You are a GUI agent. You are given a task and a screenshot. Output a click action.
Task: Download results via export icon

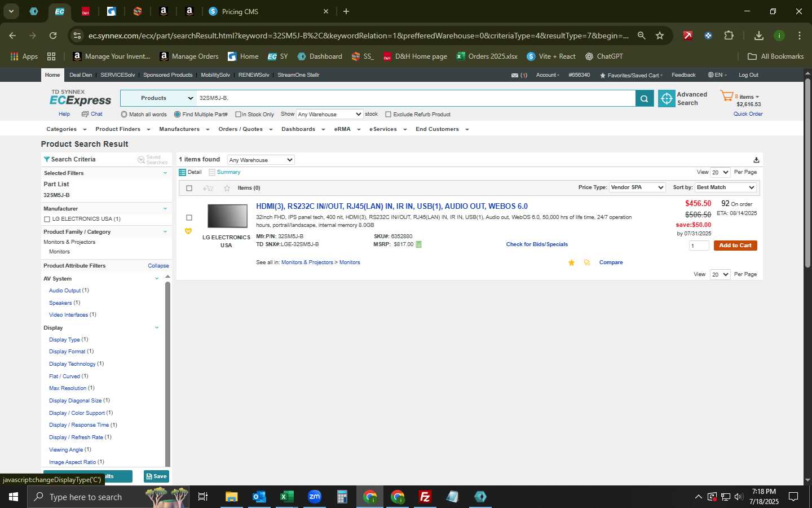756,160
